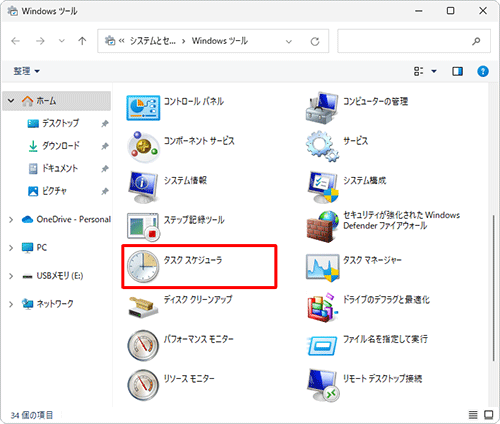Screen dimensions: 500x424
Task: Open the 整理 (Organize) dropdown menu
Action: point(26,71)
